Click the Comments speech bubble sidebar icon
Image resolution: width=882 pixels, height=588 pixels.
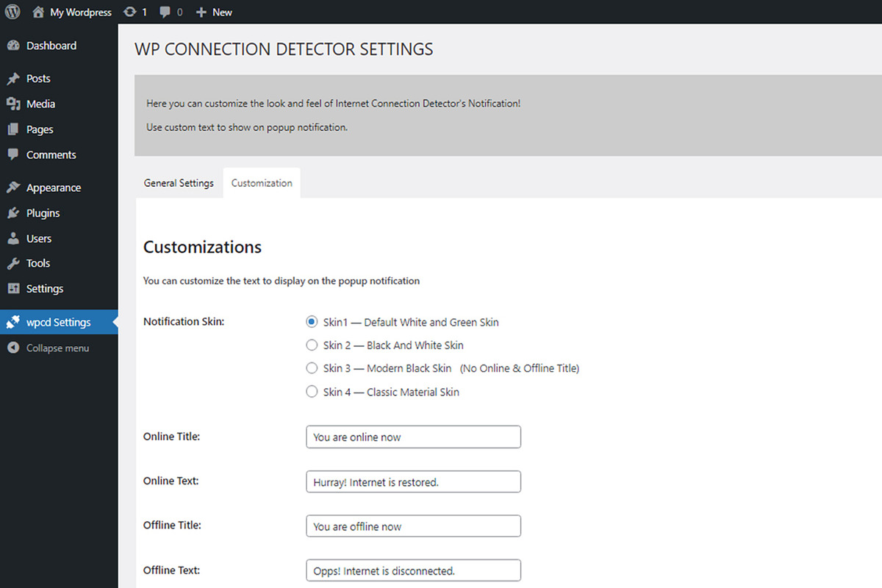(x=13, y=154)
